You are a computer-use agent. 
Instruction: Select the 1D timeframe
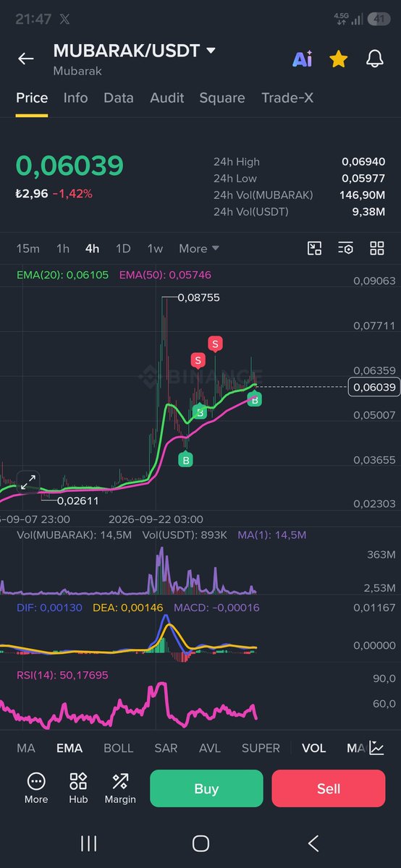[x=123, y=248]
